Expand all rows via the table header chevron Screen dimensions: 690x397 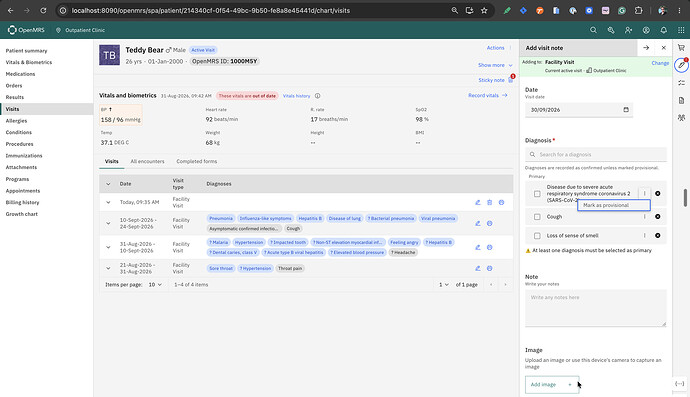pyautogui.click(x=108, y=184)
